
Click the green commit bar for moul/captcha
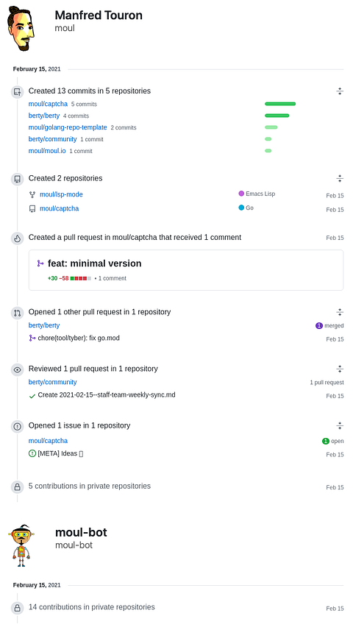tap(280, 104)
